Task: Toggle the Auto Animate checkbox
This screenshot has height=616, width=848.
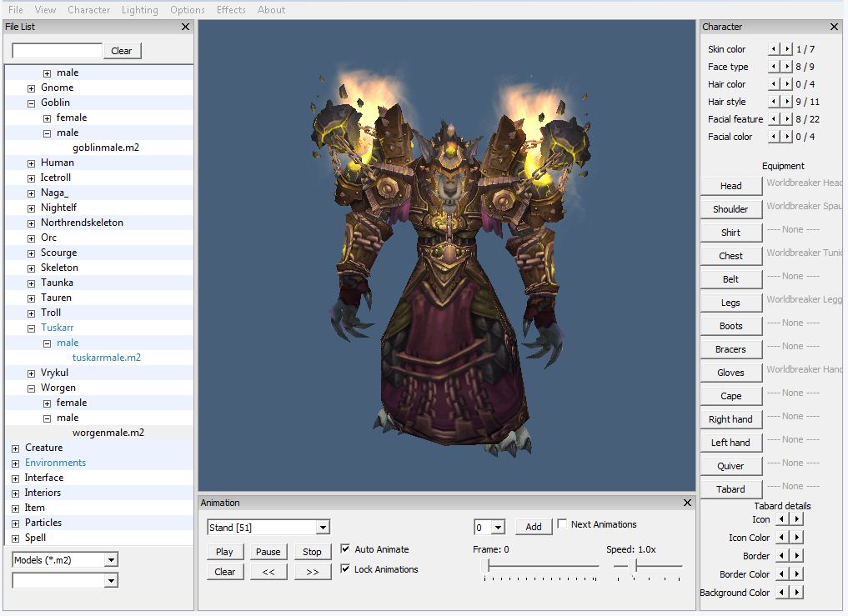Action: click(346, 549)
